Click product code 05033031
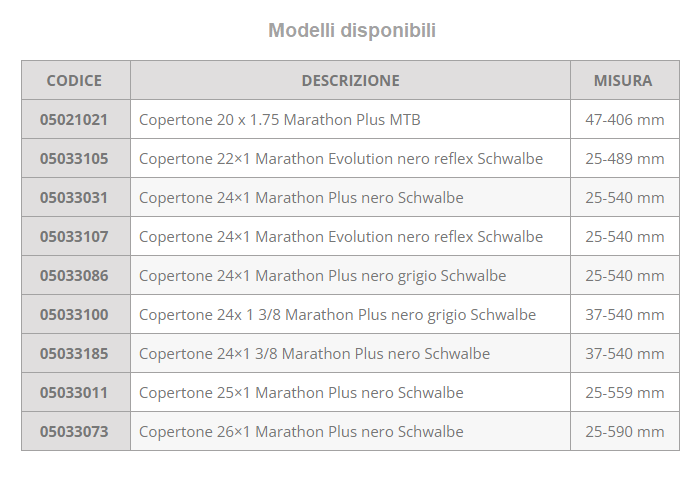This screenshot has width=700, height=500. tap(74, 198)
